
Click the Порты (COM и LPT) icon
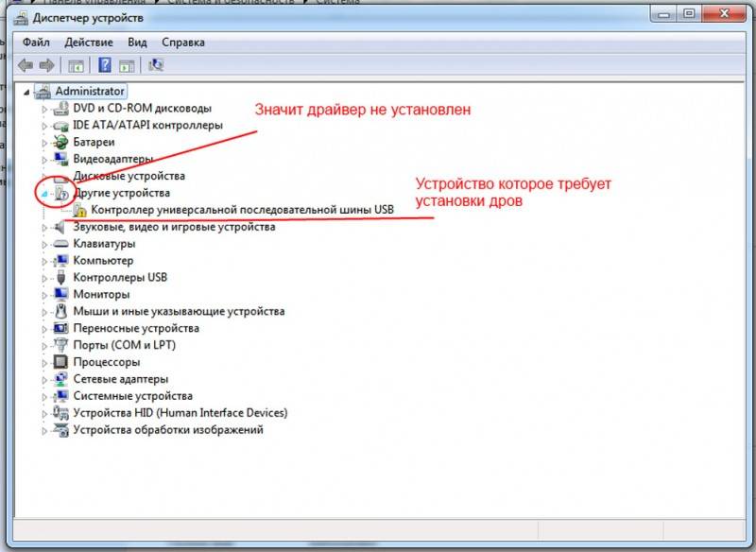[60, 345]
